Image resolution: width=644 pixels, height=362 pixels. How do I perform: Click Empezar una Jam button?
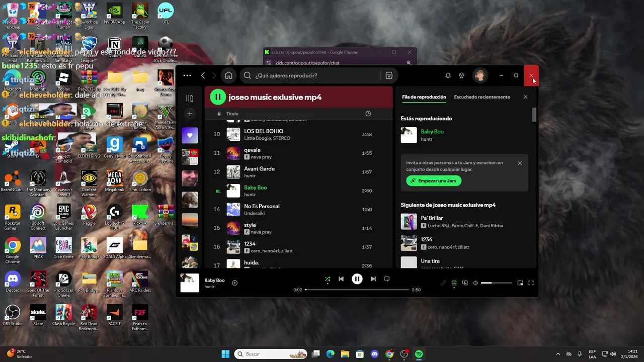434,180
